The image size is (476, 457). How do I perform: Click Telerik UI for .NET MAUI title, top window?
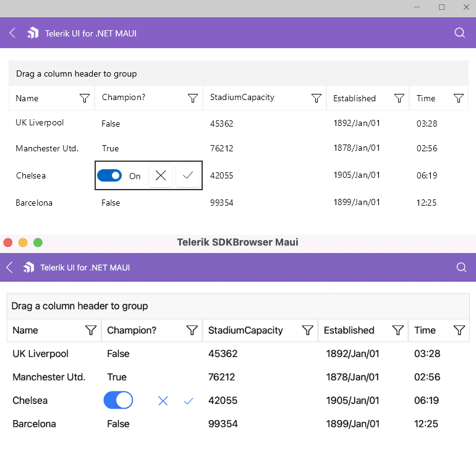(x=91, y=33)
